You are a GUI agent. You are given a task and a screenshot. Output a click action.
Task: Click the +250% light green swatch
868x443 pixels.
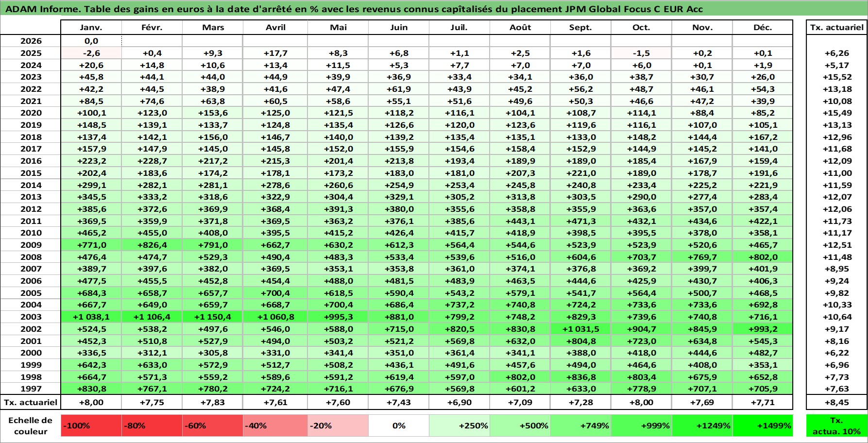460,426
